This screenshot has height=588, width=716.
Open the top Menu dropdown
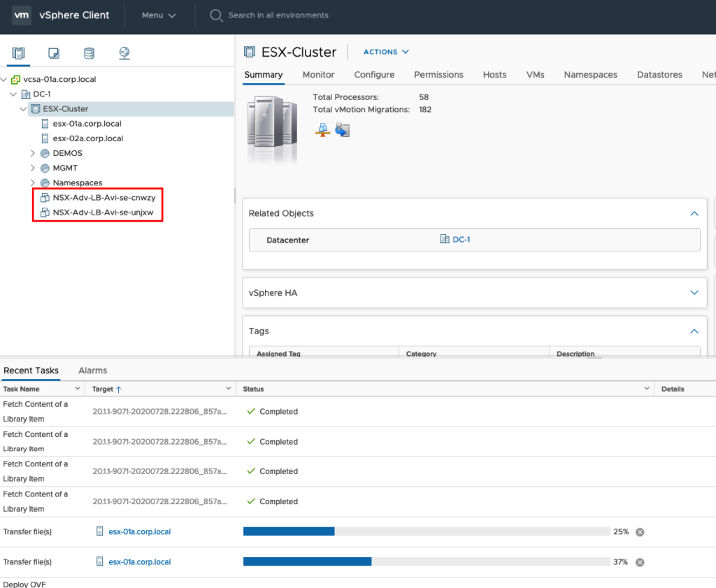pos(159,15)
